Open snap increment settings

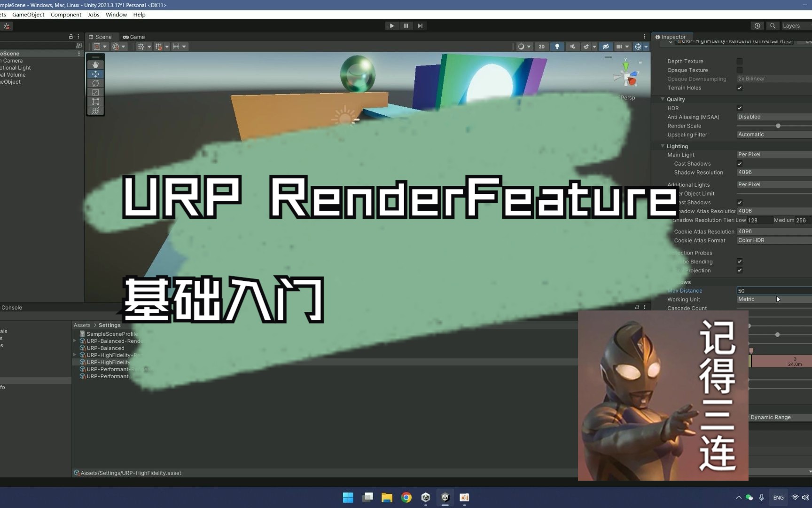point(180,47)
